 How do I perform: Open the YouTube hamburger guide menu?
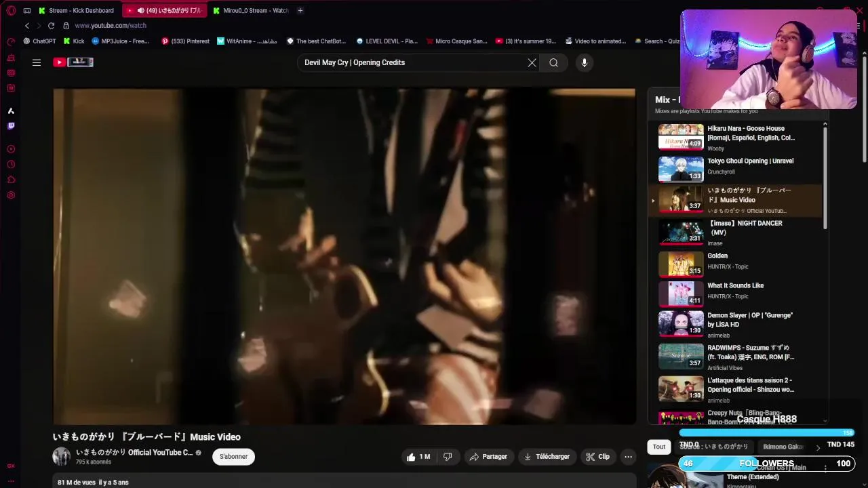37,62
